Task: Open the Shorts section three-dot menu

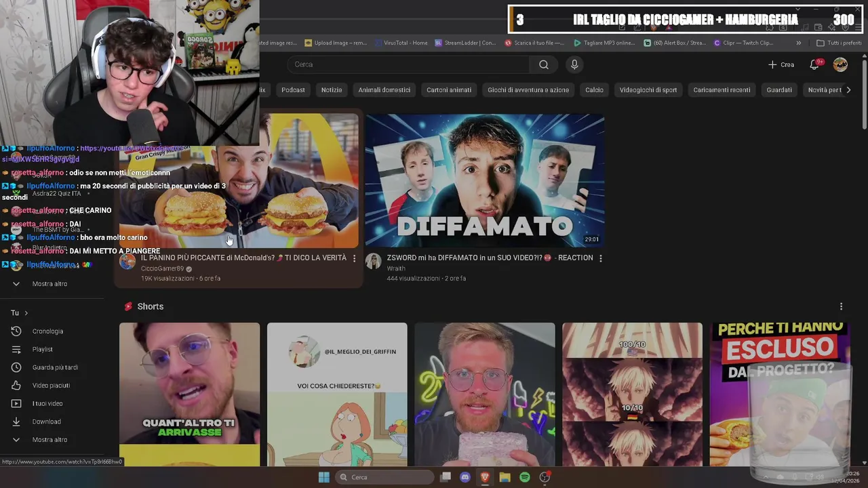Action: pos(841,306)
